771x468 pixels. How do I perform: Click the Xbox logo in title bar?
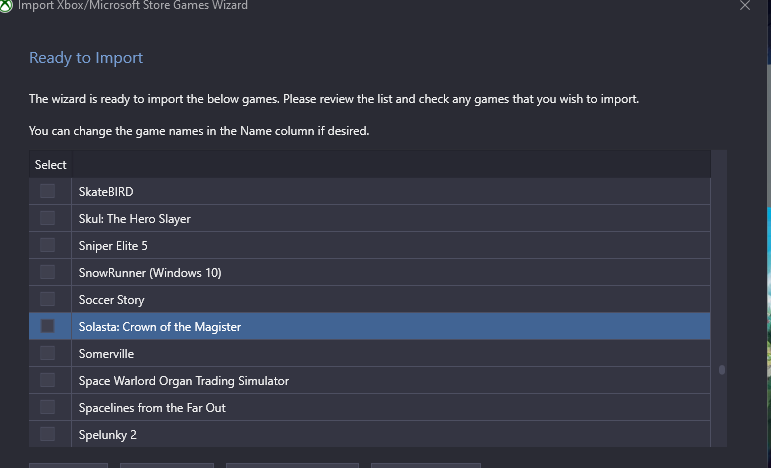pyautogui.click(x=6, y=6)
